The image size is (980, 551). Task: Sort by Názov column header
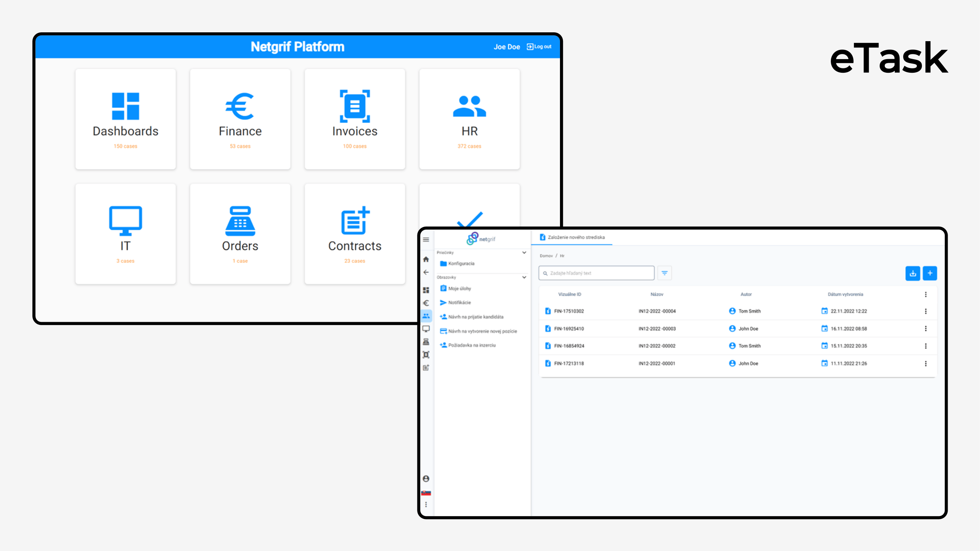657,294
